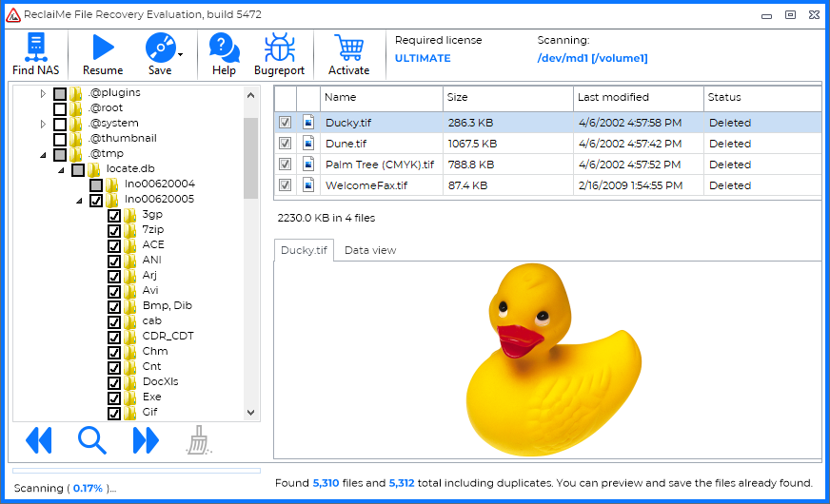Uncheck the WelcomeFax.tif file checkbox
830x504 pixels.
tap(285, 185)
